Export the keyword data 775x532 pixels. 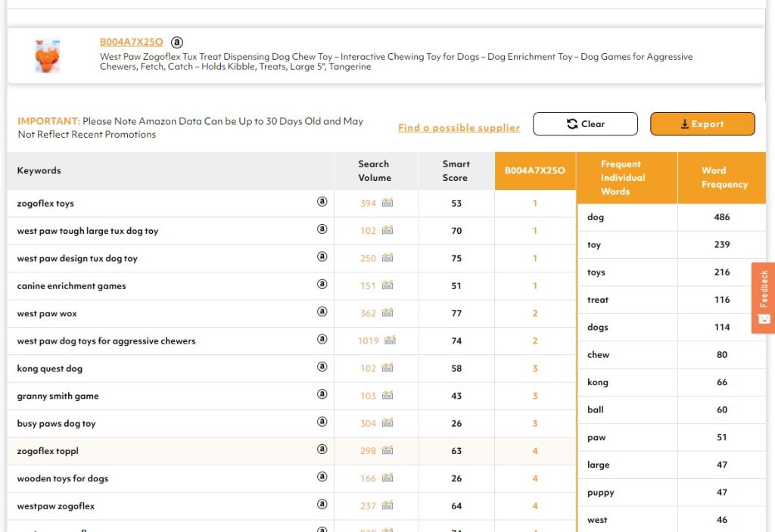point(702,123)
